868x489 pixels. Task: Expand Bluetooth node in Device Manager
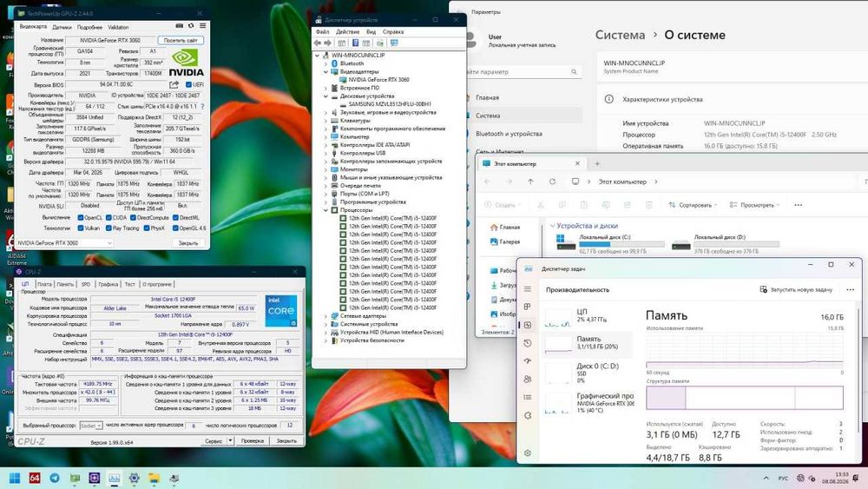(325, 63)
